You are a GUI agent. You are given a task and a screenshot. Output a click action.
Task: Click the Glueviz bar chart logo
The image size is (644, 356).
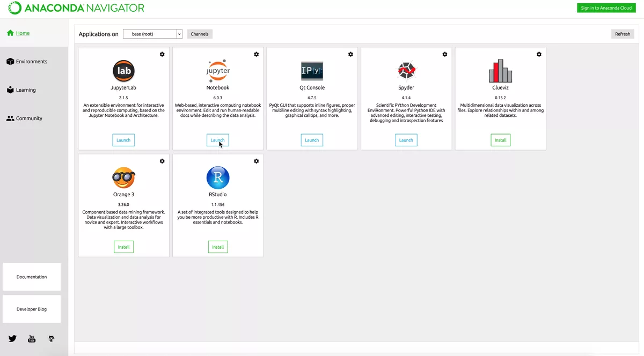[x=500, y=71]
